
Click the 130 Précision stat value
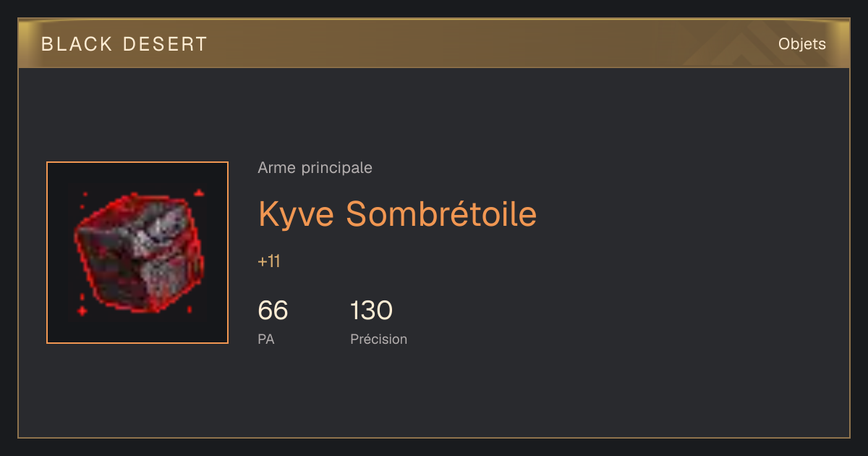pyautogui.click(x=372, y=311)
